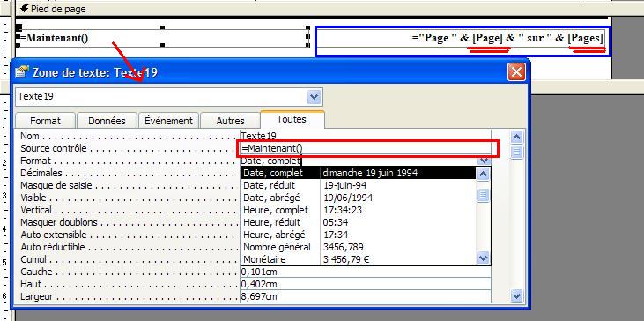
Task: Select Monétaire format option
Action: pos(359,259)
